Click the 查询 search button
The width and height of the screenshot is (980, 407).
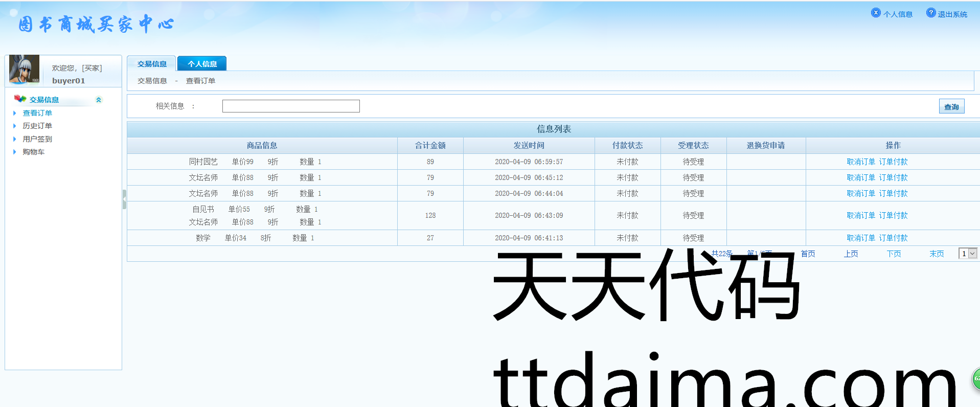point(951,106)
